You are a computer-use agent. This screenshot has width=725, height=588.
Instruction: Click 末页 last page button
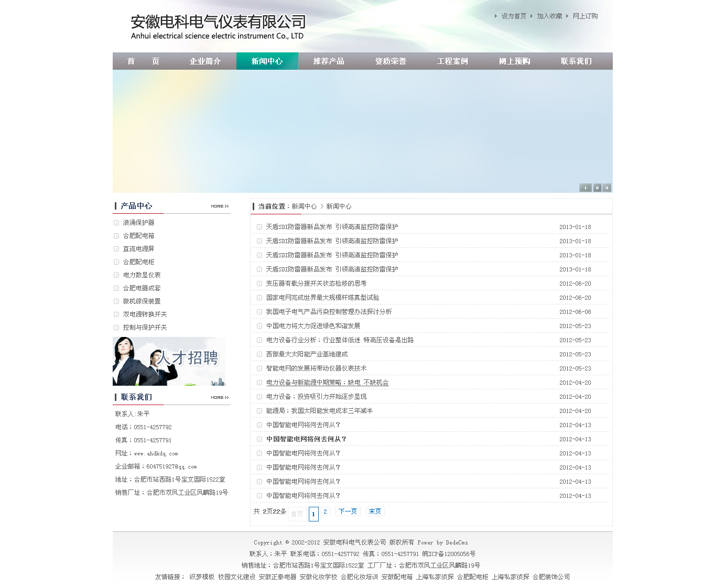point(375,511)
